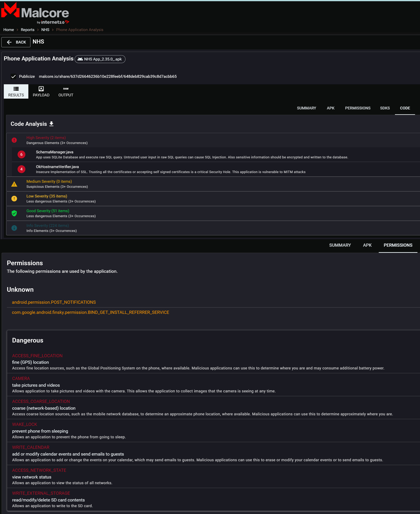Expand the High Severity (2 items) section
Viewport: 420px width, 514px height.
213,140
